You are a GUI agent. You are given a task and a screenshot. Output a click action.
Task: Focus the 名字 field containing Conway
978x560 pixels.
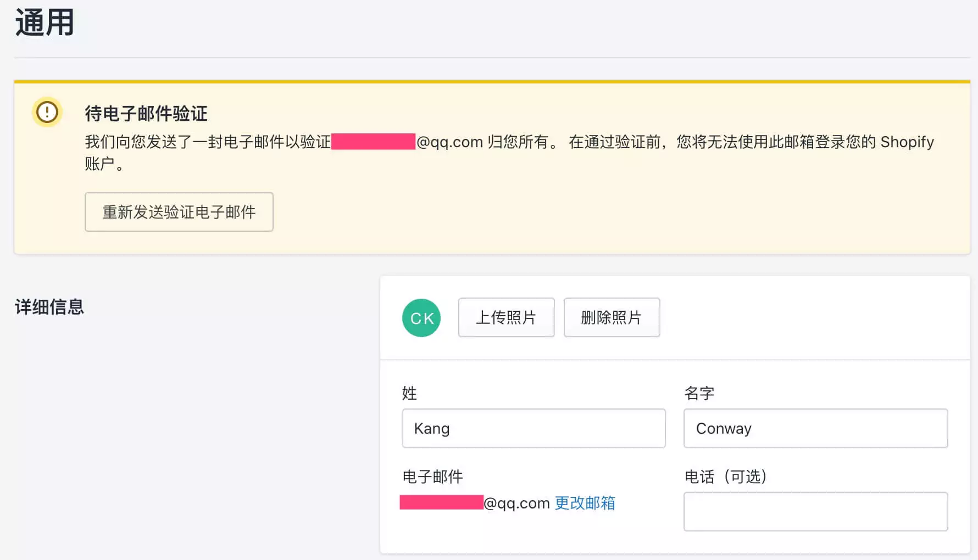click(x=815, y=428)
